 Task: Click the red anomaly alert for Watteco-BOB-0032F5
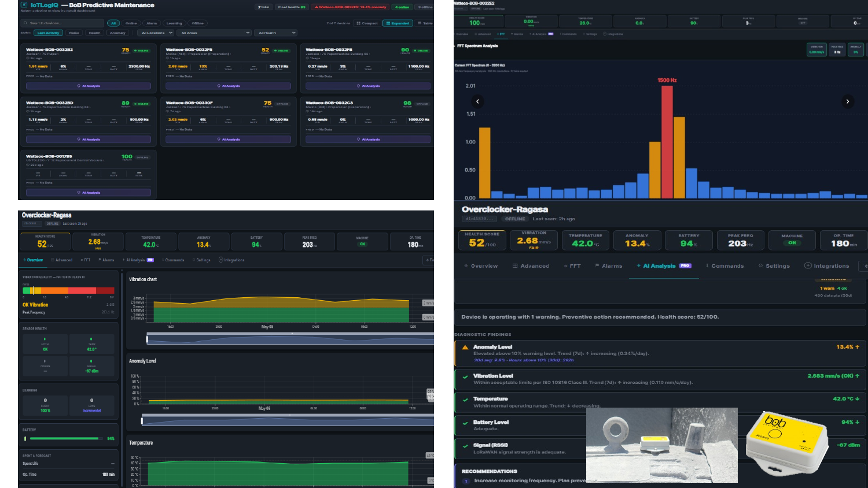tap(350, 7)
